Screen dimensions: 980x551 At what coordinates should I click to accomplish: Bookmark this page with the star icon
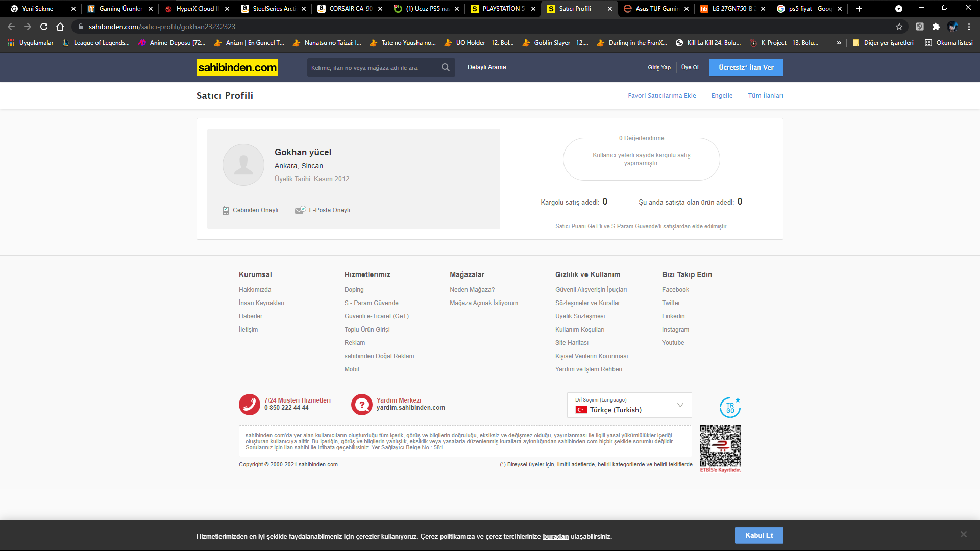[x=899, y=27]
